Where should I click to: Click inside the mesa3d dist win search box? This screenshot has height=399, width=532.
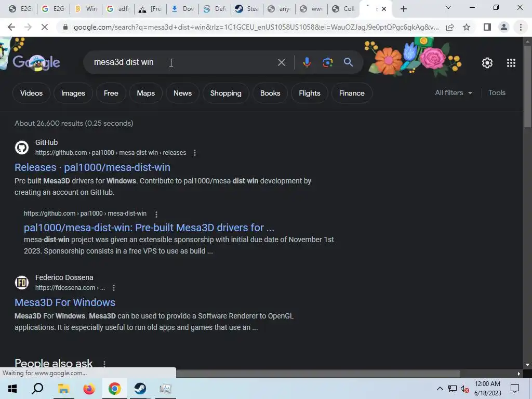[x=183, y=62]
